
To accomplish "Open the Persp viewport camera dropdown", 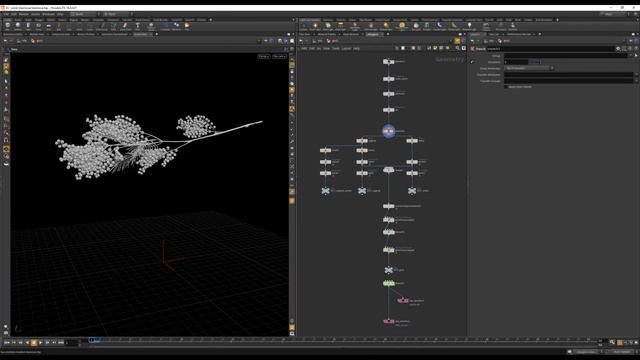I will 264,56.
